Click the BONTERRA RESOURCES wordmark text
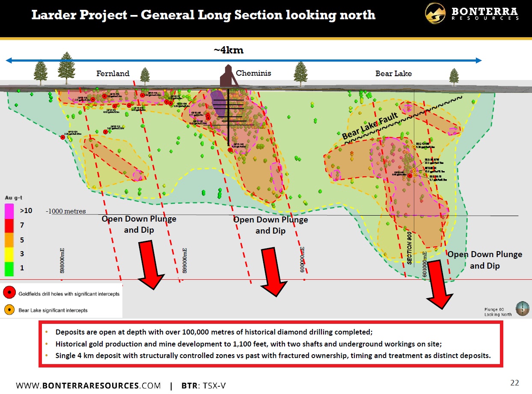This screenshot has width=532, height=394. (485, 13)
